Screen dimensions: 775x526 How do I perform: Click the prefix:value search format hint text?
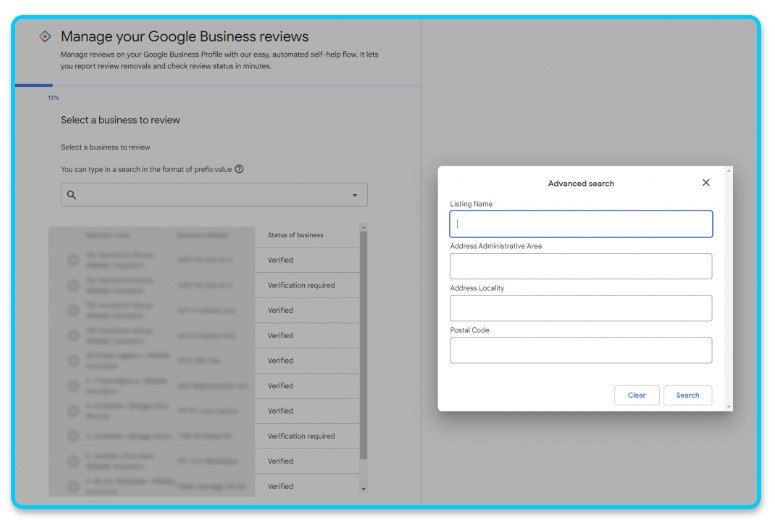[146, 169]
